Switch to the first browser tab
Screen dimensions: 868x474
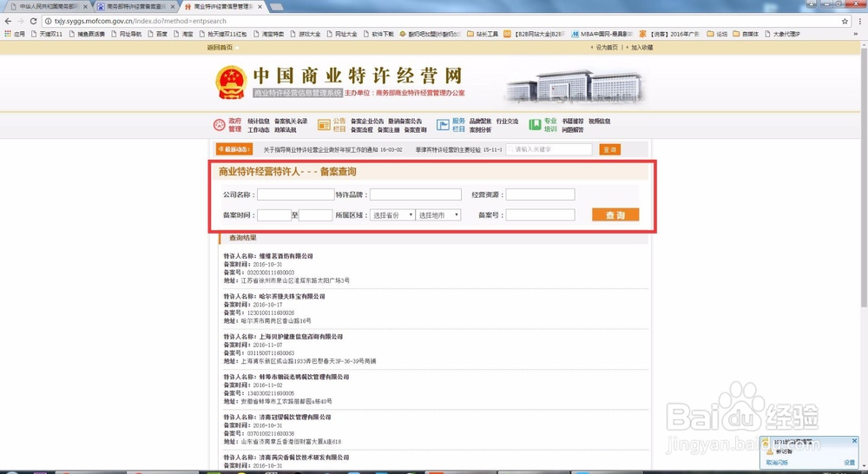coord(48,7)
